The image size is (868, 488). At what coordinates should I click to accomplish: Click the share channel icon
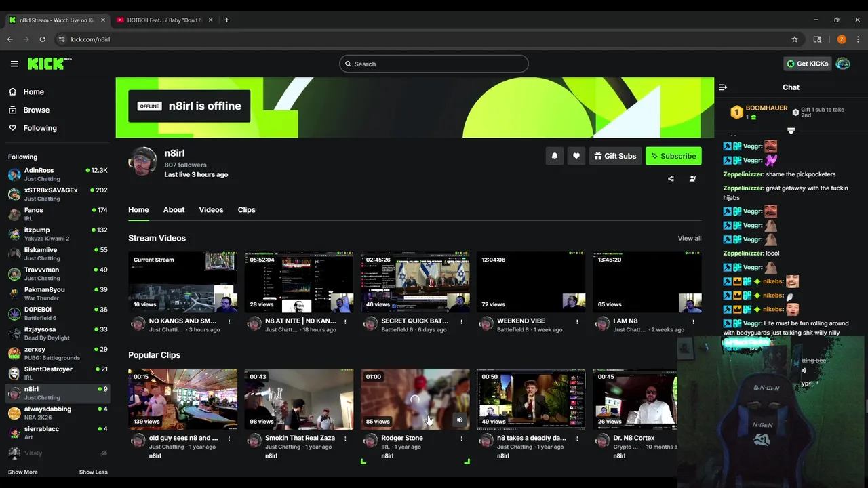671,179
